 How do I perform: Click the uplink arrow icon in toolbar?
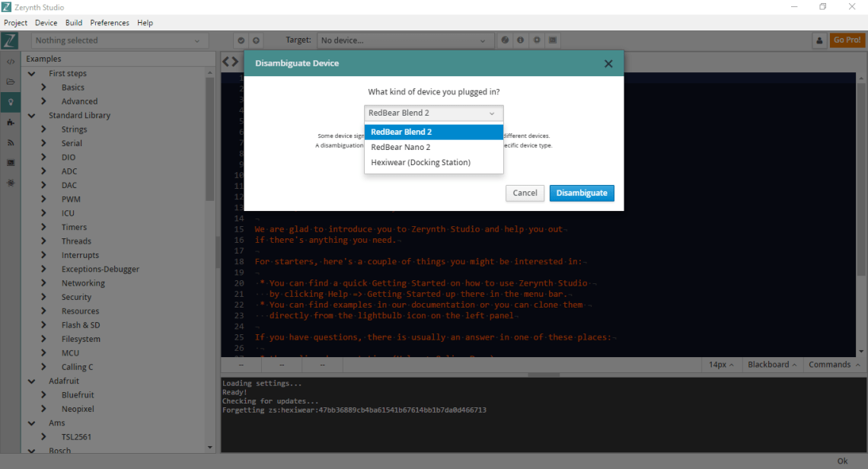coord(256,40)
